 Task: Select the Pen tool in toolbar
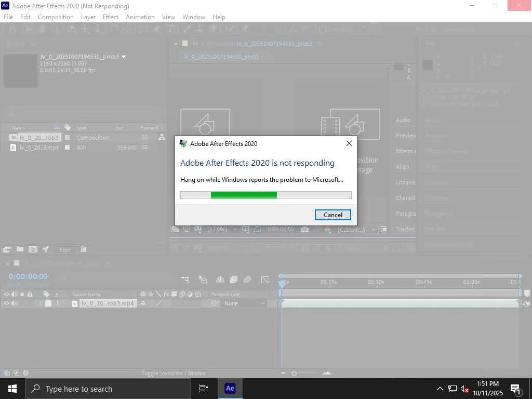pos(157,30)
